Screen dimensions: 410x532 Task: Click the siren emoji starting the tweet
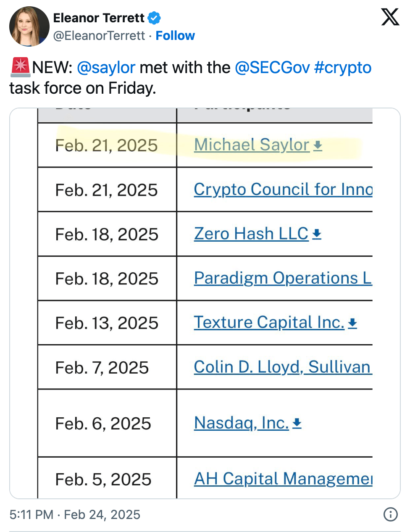pos(19,66)
